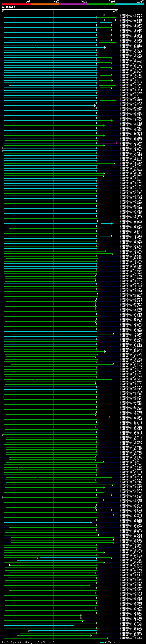Select hit label UniRef100_Q6DEQ7

click(131, 266)
